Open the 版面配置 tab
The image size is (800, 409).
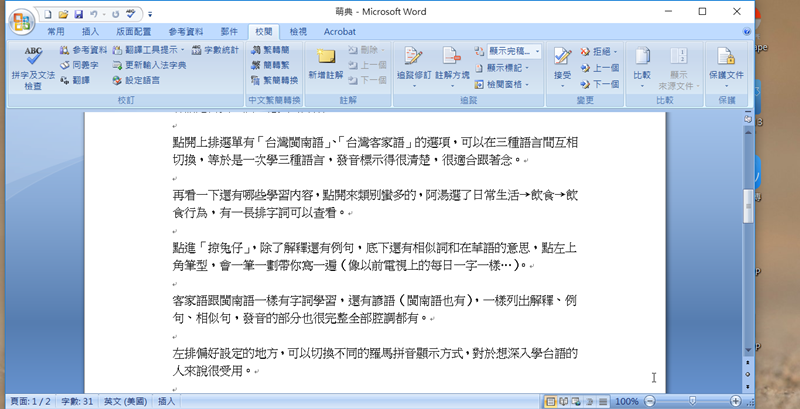[x=134, y=32]
